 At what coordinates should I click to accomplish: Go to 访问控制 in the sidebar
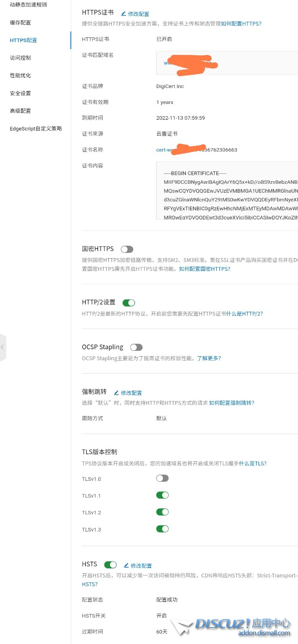(x=21, y=58)
